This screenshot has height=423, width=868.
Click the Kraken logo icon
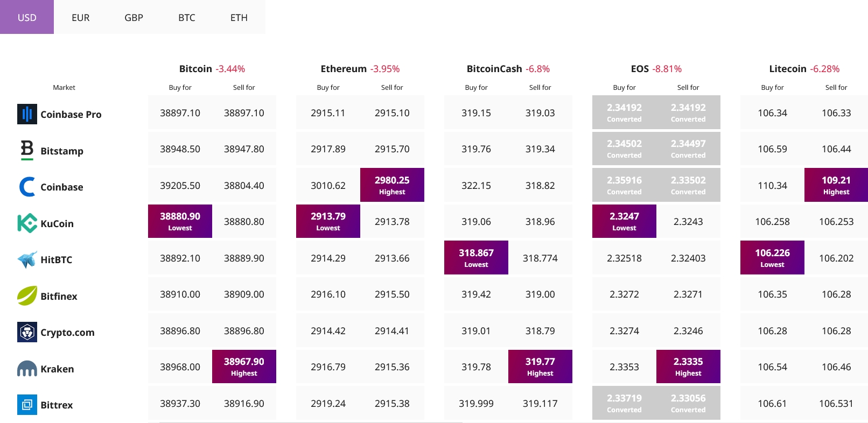(27, 369)
